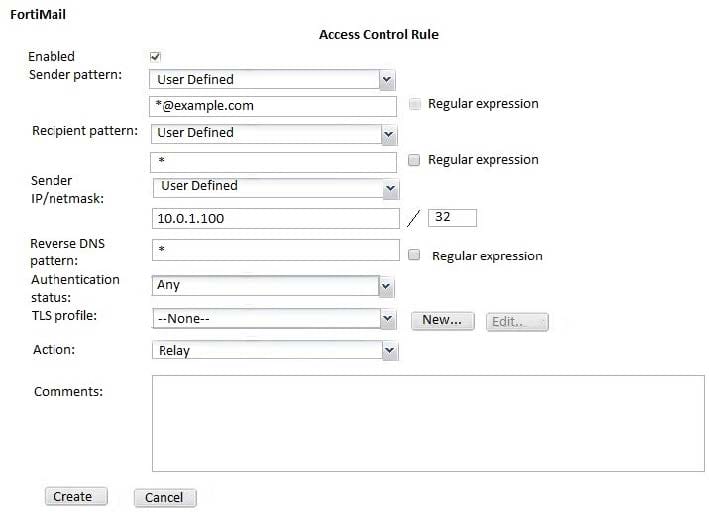Select the netmask field showing 32

(x=452, y=217)
